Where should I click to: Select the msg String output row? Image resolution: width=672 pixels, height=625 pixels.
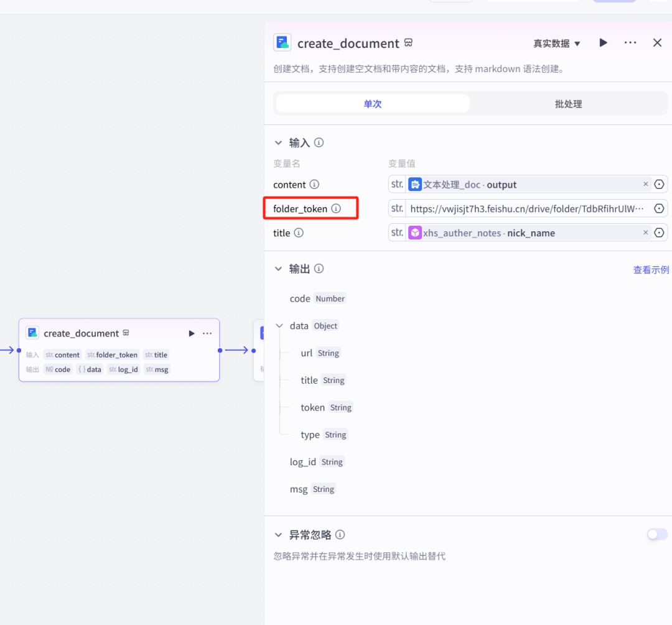[x=312, y=489]
